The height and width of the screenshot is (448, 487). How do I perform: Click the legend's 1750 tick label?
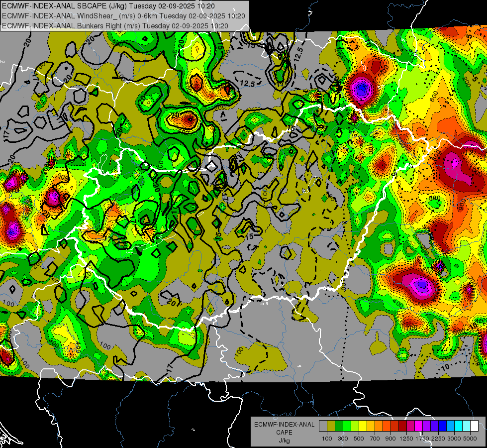(x=422, y=439)
